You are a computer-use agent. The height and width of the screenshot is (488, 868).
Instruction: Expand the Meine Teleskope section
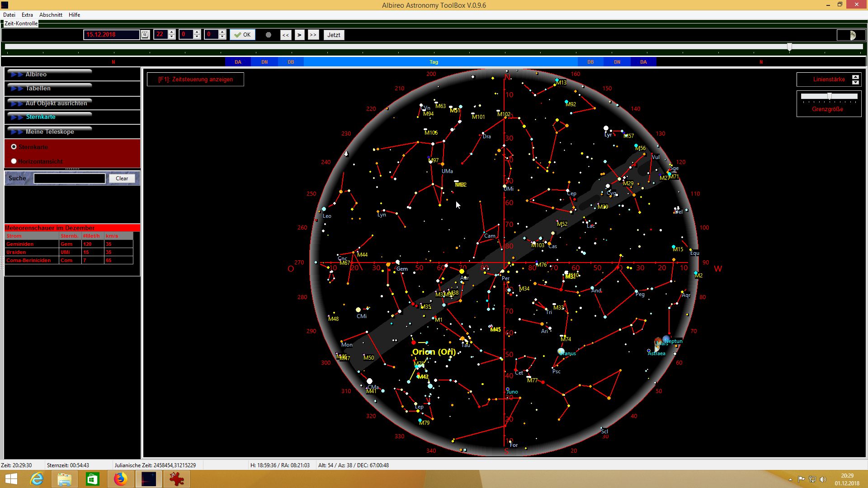tap(50, 131)
